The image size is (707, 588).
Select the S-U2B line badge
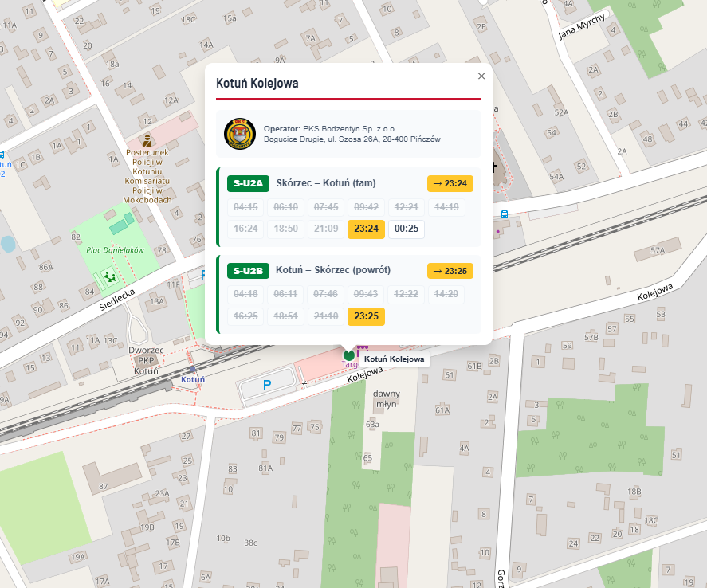[x=248, y=271]
